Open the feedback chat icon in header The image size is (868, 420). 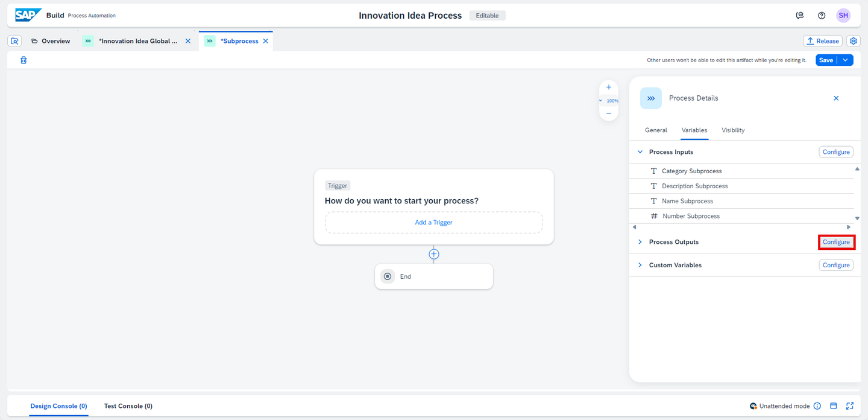[800, 16]
